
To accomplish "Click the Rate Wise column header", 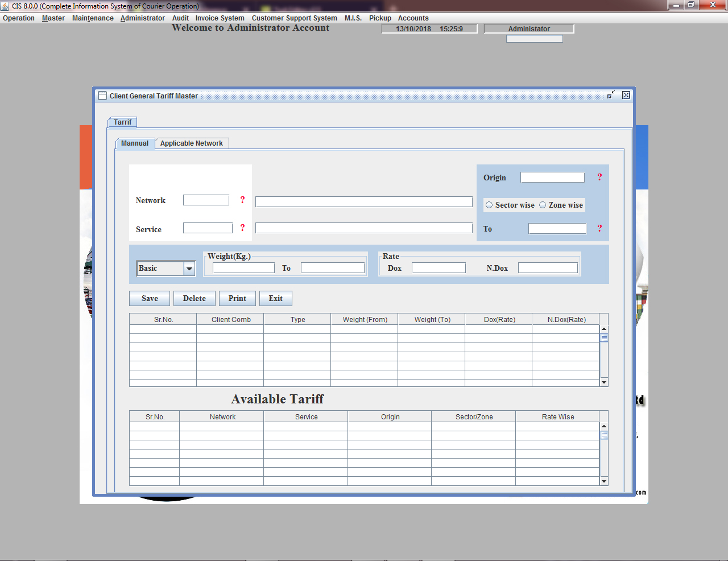I will click(557, 417).
